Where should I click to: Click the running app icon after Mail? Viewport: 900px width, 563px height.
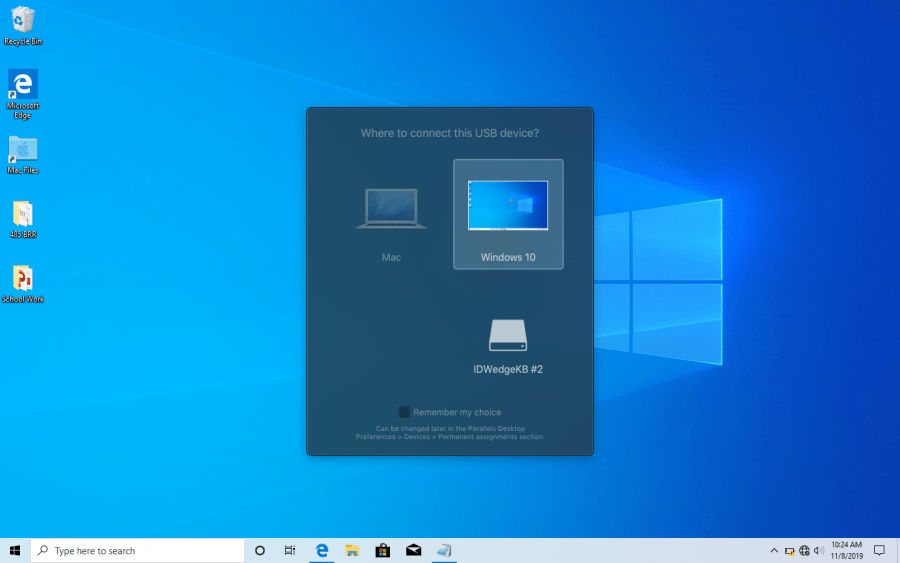pos(444,550)
